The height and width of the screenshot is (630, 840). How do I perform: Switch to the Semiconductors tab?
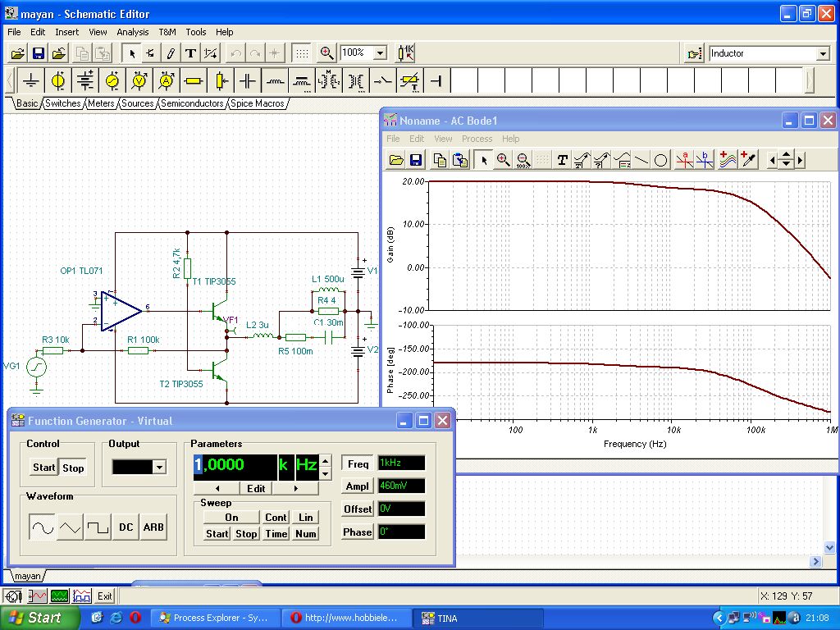click(x=192, y=103)
